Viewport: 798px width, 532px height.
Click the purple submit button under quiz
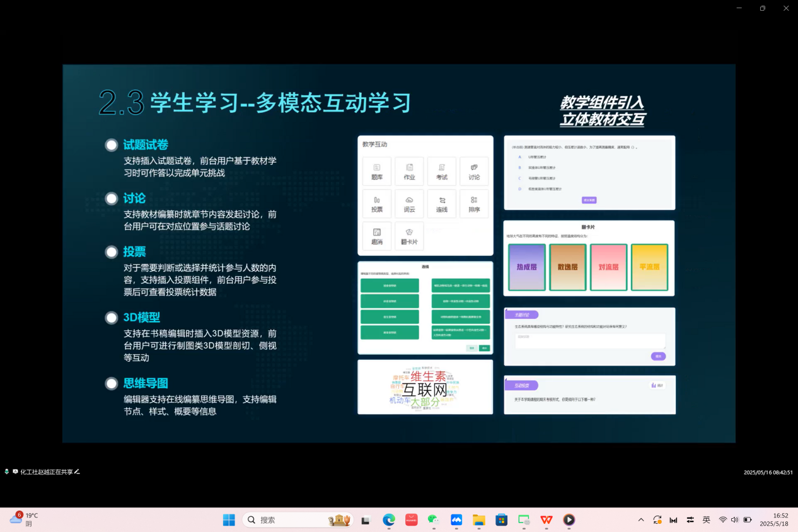[589, 200]
